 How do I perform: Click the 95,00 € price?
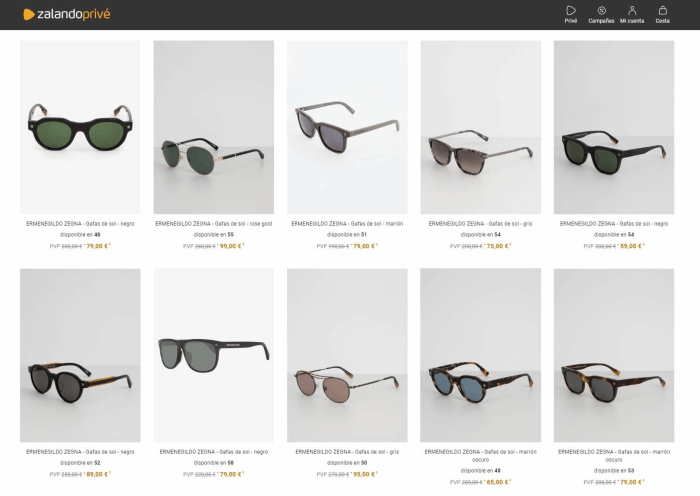pyautogui.click(x=364, y=474)
